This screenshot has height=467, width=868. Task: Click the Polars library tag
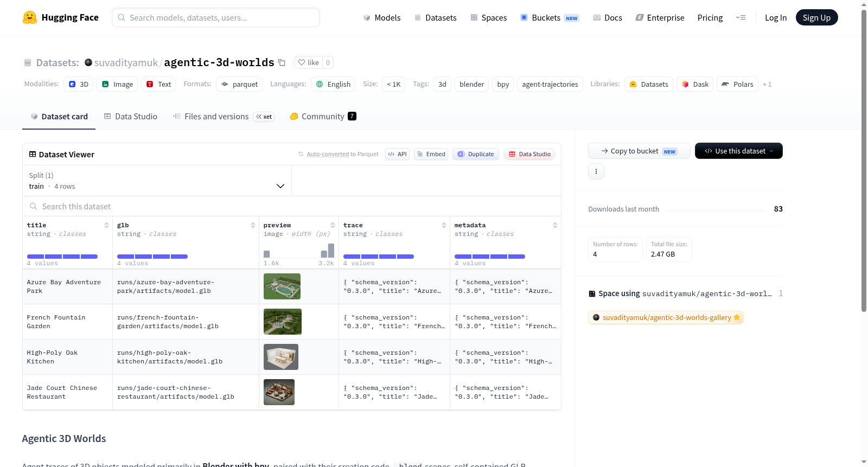[738, 84]
